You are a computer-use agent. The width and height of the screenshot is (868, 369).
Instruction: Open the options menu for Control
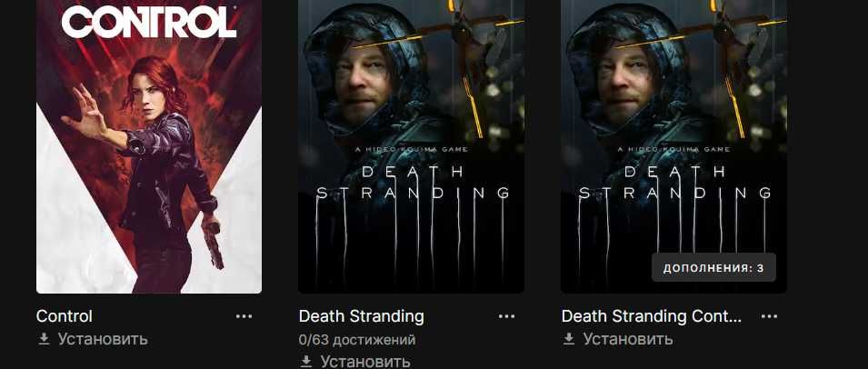pos(244,316)
